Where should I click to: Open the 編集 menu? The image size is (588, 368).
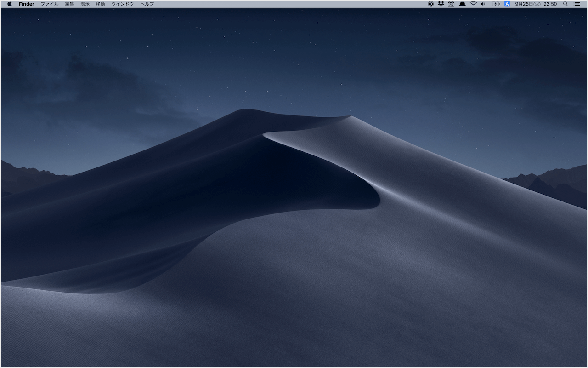point(69,4)
